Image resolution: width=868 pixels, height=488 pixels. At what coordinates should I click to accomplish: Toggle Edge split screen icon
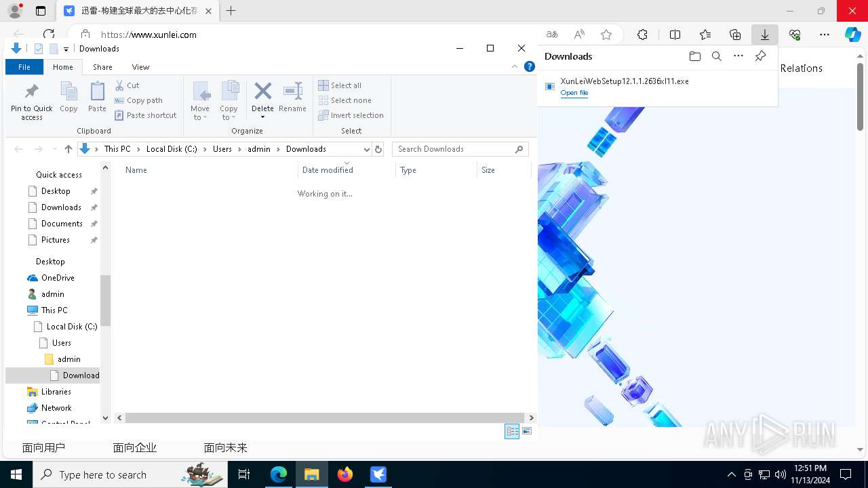[x=675, y=35]
